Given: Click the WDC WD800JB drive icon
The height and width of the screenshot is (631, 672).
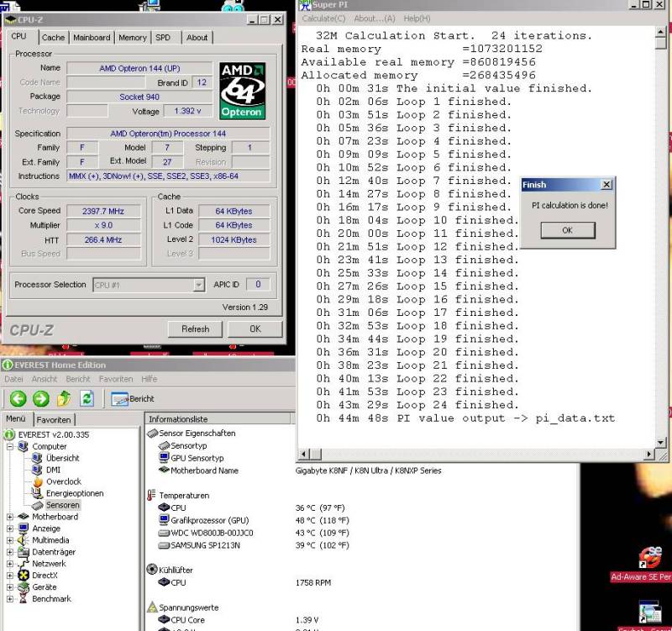Looking at the screenshot, I should click(x=164, y=534).
